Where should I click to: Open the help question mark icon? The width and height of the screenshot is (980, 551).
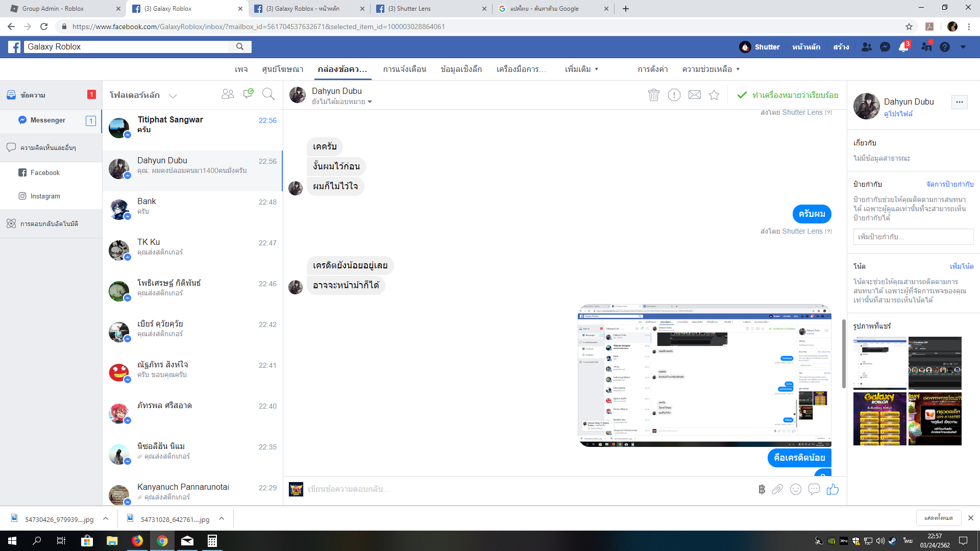click(945, 47)
